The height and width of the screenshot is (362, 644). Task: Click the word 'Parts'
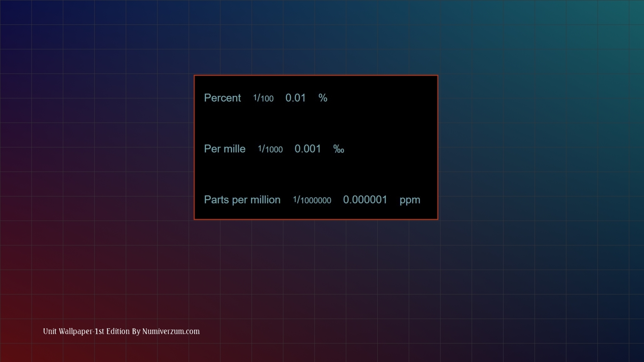click(216, 200)
